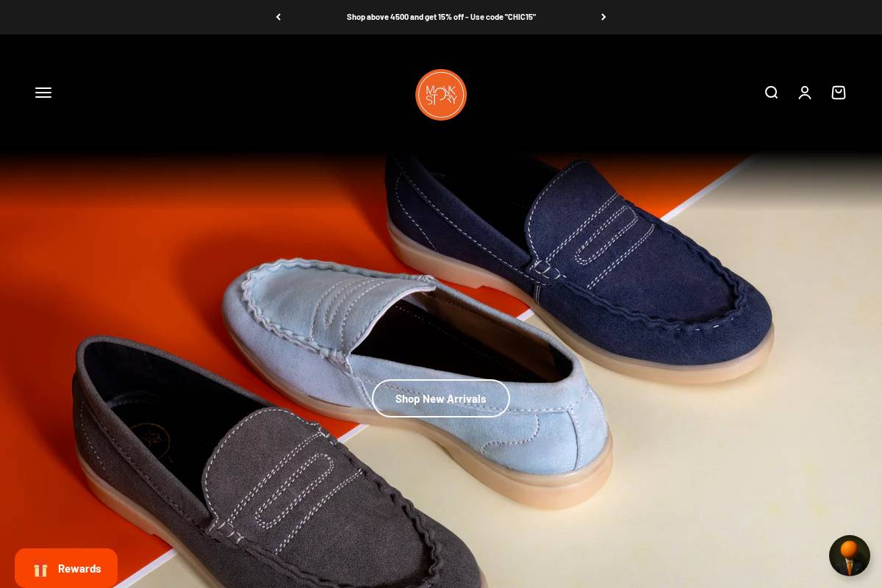Click the orange Monk Story logo

(441, 95)
